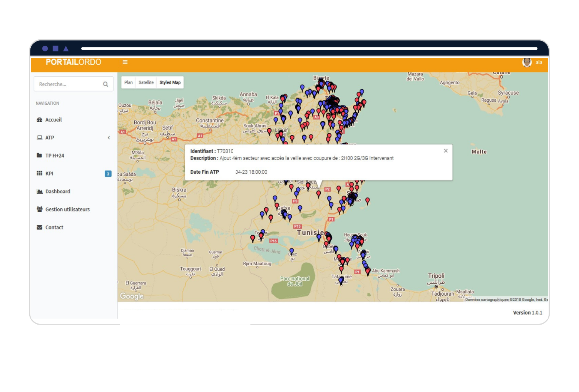Click the Date Fin ATP value
Image resolution: width=579 pixels, height=392 pixels.
pyautogui.click(x=251, y=172)
